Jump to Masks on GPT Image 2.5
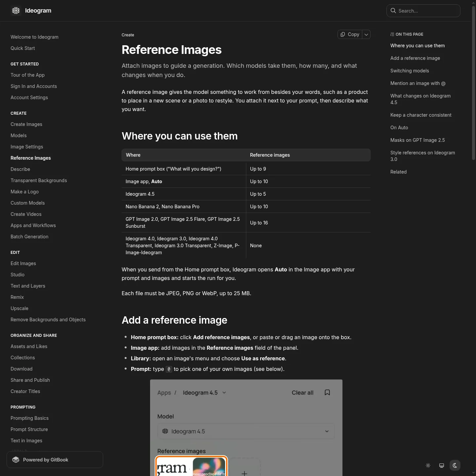Image resolution: width=476 pixels, height=476 pixels. pyautogui.click(x=417, y=140)
